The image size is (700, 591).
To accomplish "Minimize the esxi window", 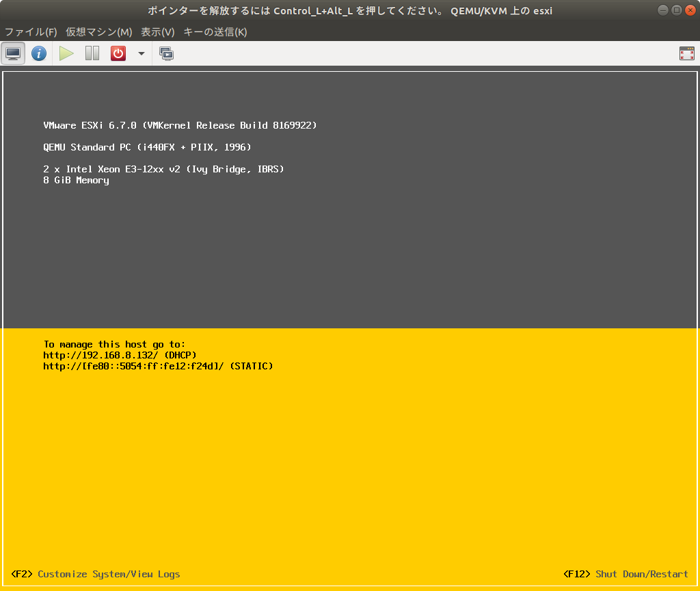I will (x=663, y=10).
